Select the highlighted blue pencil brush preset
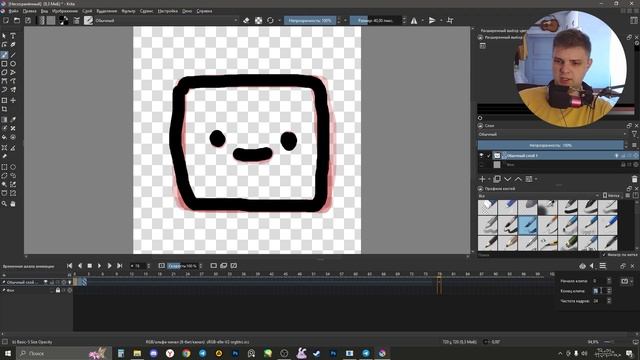 [527, 225]
